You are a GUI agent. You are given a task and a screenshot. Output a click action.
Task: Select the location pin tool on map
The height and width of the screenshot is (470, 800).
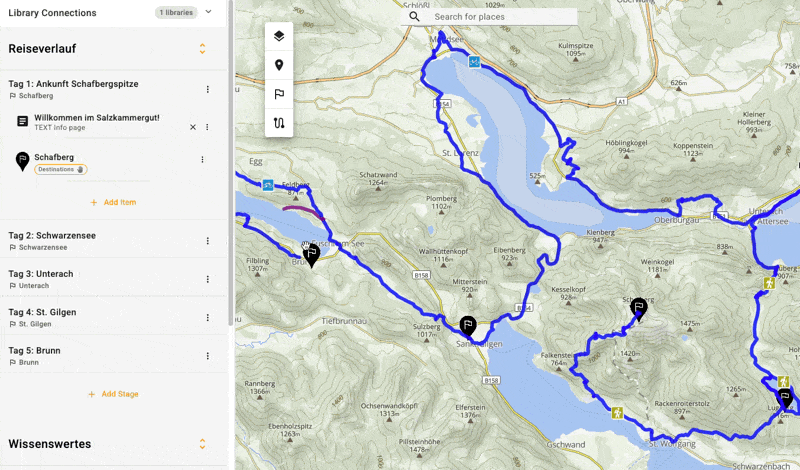click(279, 65)
